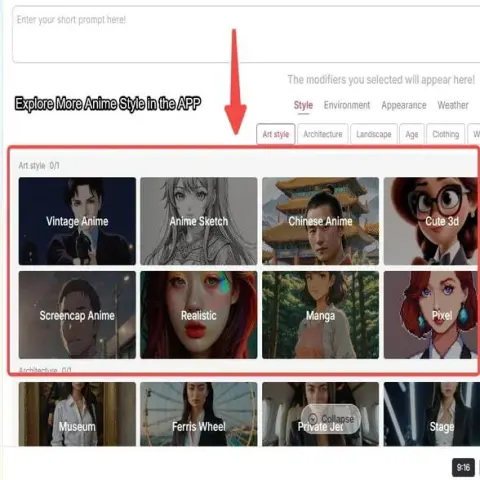The height and width of the screenshot is (480, 480).
Task: Click the Collapse button
Action: [331, 419]
